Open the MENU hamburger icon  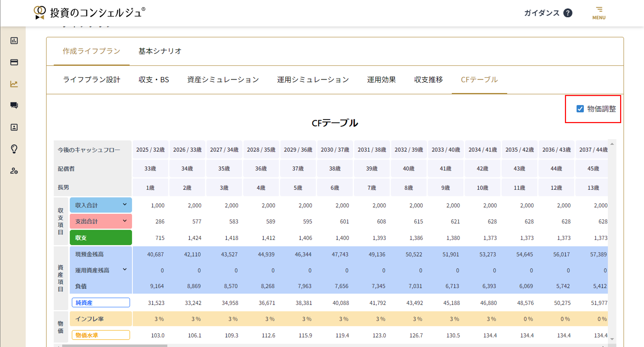tap(599, 13)
